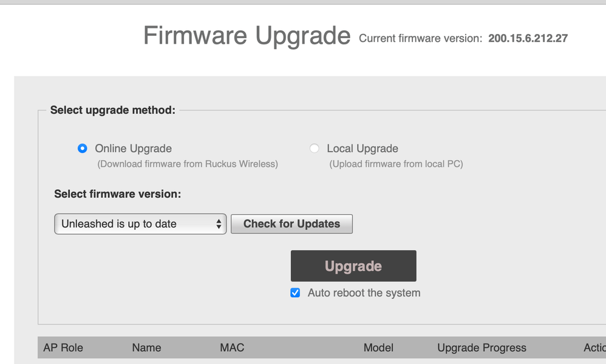Viewport: 606px width, 364px height.
Task: Click 'Upload firmware from local PC' description
Action: pos(396,164)
